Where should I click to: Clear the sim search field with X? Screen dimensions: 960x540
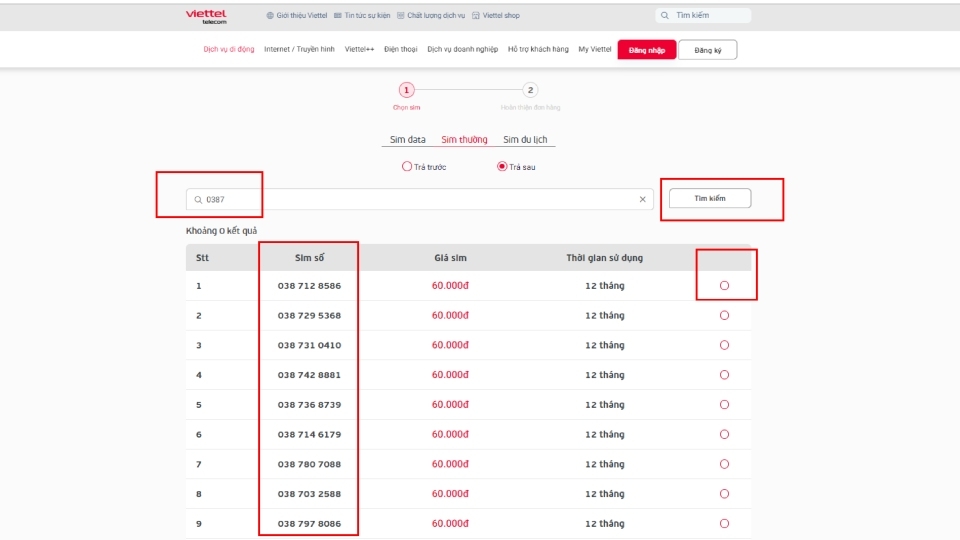(x=642, y=199)
